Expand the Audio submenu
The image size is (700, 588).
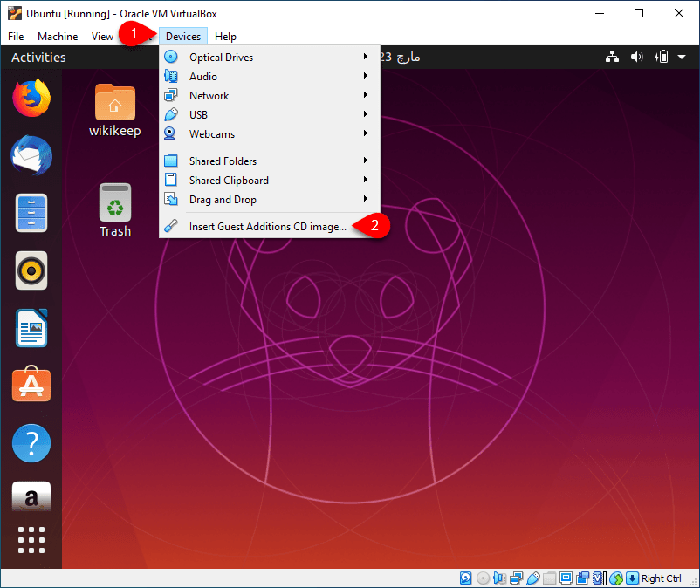point(270,76)
